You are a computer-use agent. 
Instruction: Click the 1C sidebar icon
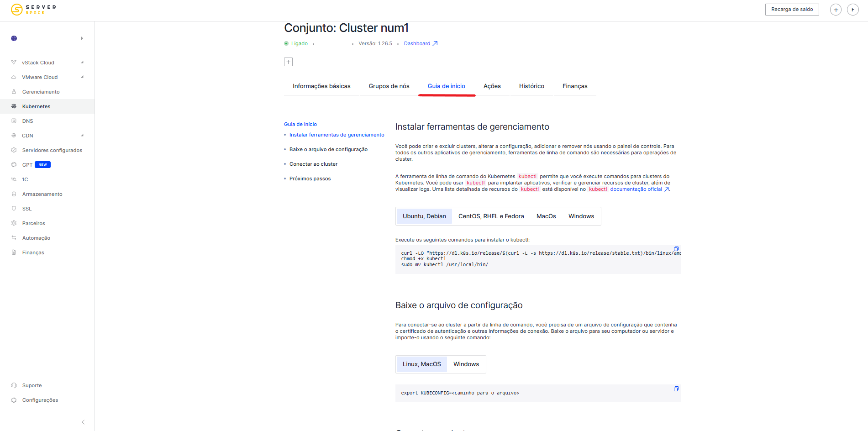pos(14,179)
